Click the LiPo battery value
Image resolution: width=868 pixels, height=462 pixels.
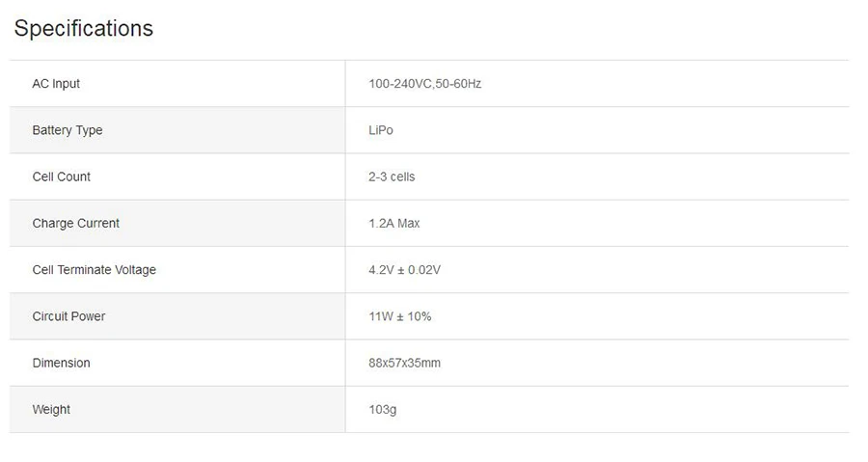tap(381, 130)
